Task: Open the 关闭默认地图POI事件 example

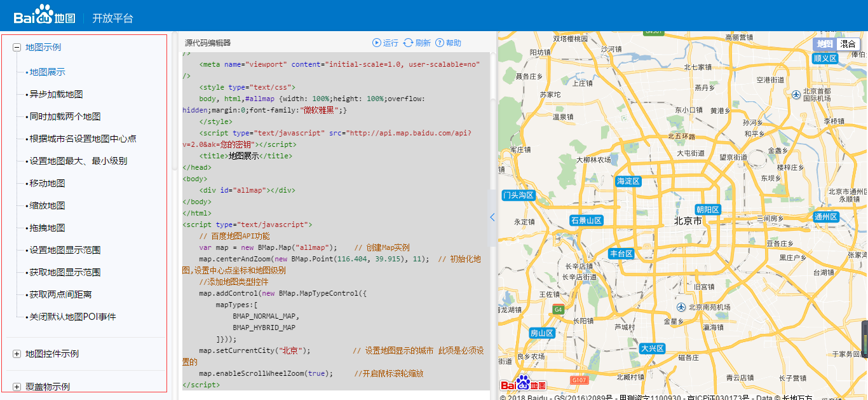Action: point(72,317)
